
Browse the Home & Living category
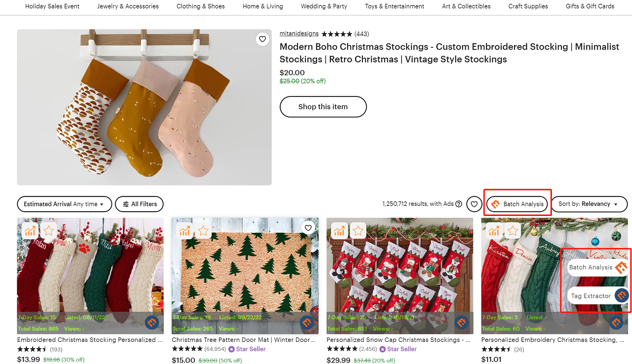(262, 6)
